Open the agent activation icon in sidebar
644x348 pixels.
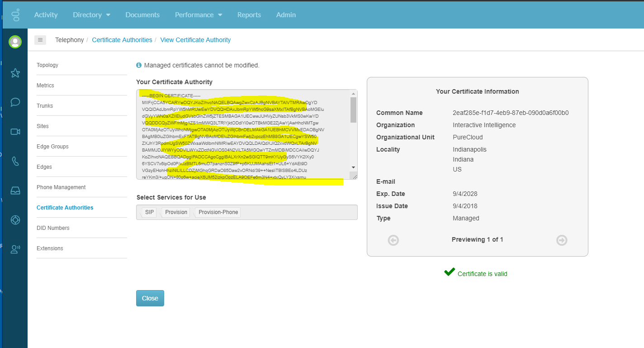point(15,249)
